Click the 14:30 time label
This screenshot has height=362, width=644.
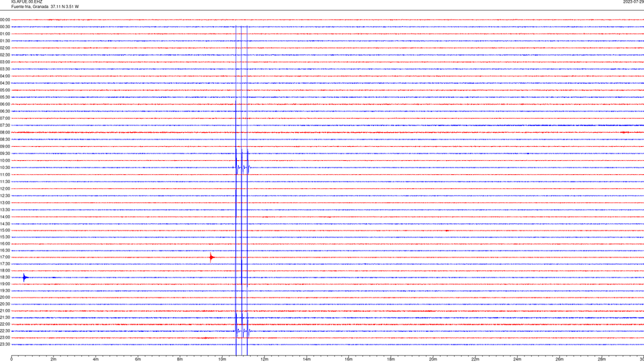pyautogui.click(x=5, y=224)
